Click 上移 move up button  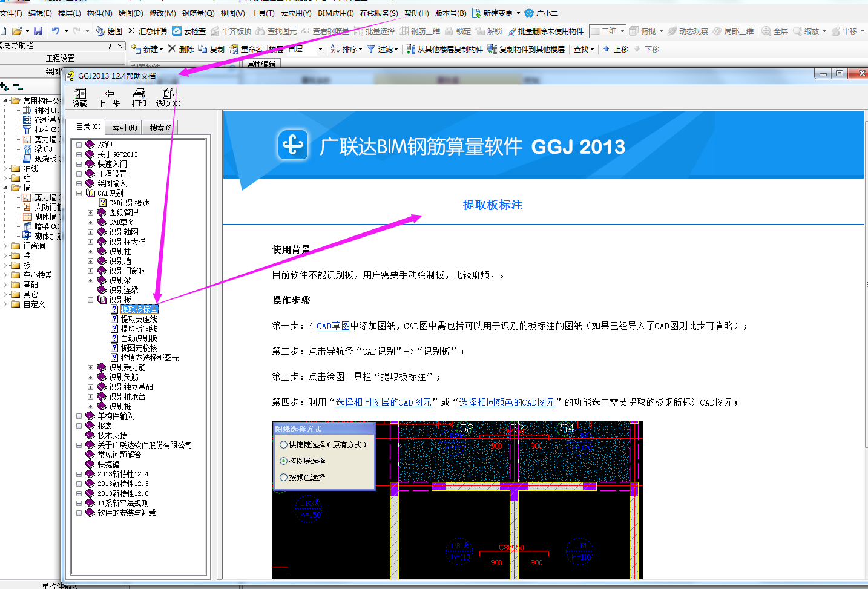point(616,49)
